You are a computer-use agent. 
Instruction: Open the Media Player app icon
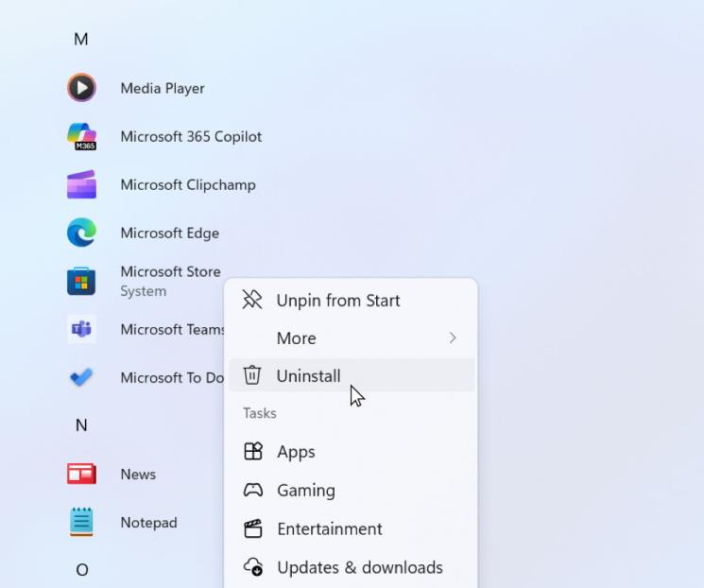pos(81,88)
